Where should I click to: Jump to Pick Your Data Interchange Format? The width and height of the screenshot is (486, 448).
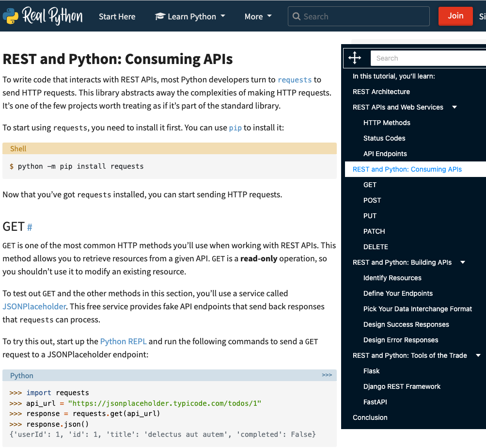tap(418, 309)
